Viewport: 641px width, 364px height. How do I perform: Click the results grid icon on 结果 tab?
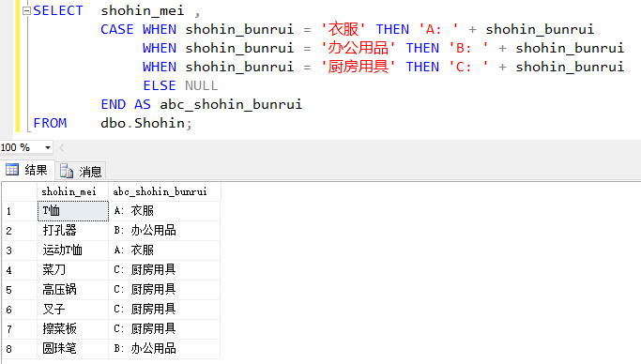point(12,170)
